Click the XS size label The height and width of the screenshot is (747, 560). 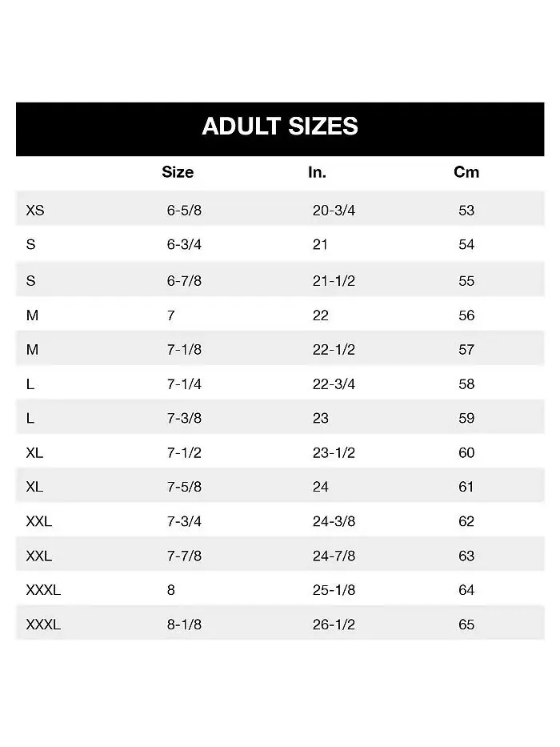point(35,210)
